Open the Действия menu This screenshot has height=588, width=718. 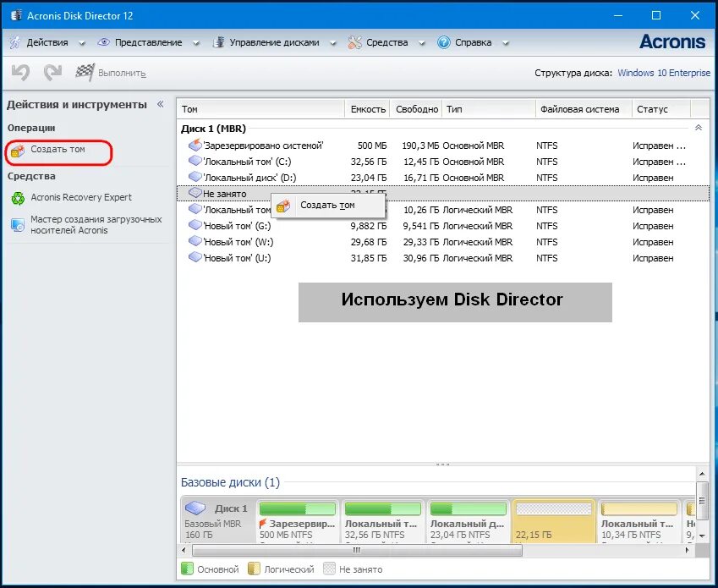(x=47, y=42)
